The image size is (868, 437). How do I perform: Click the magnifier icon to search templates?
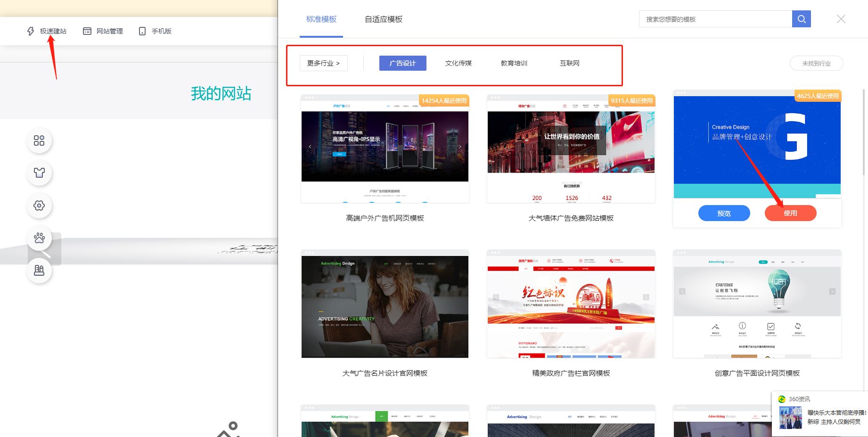coord(801,19)
